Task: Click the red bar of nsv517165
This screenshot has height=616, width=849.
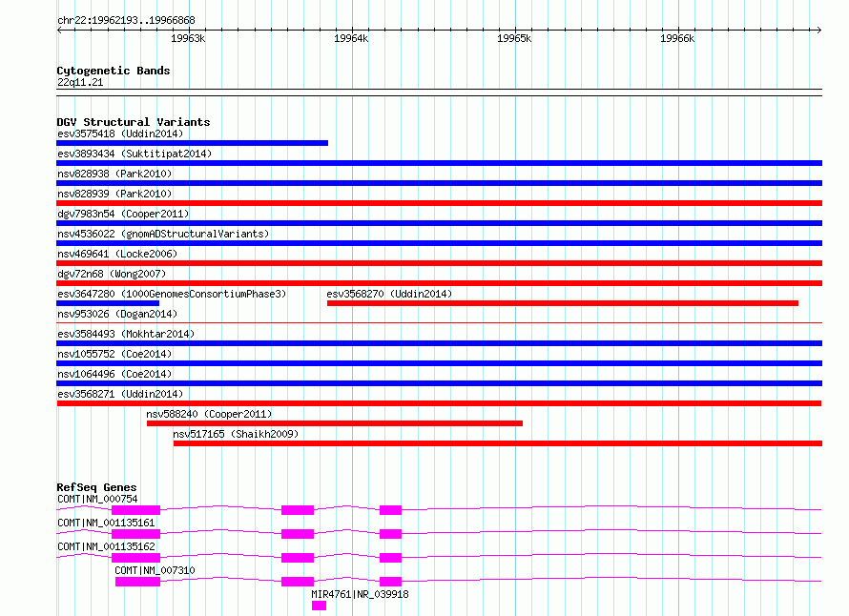Action: pos(498,443)
